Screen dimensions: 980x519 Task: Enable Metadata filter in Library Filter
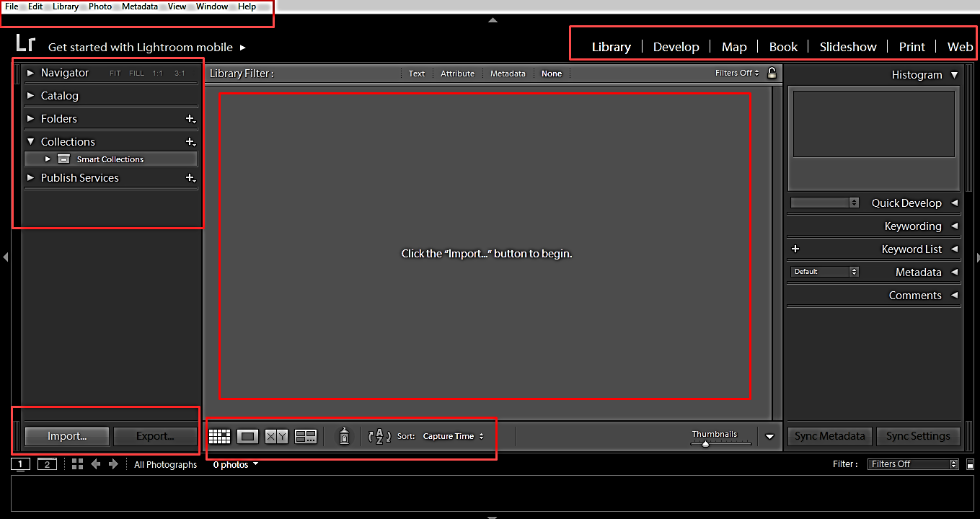click(508, 74)
